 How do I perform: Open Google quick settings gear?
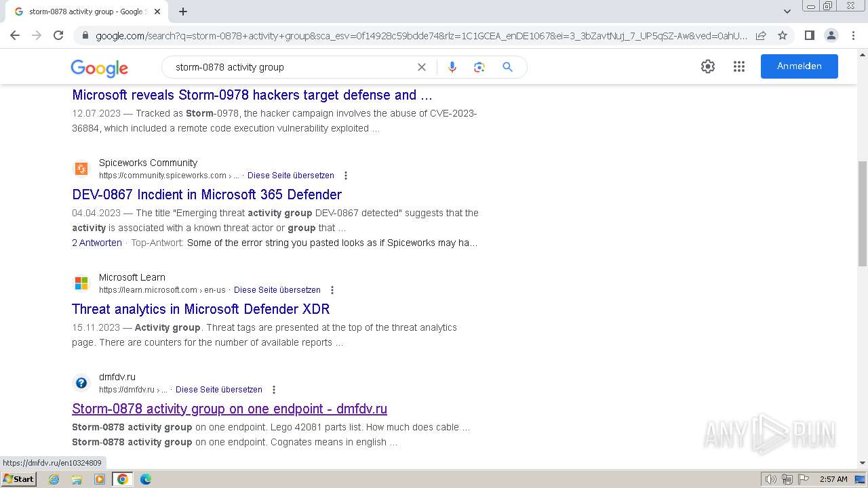tap(708, 66)
